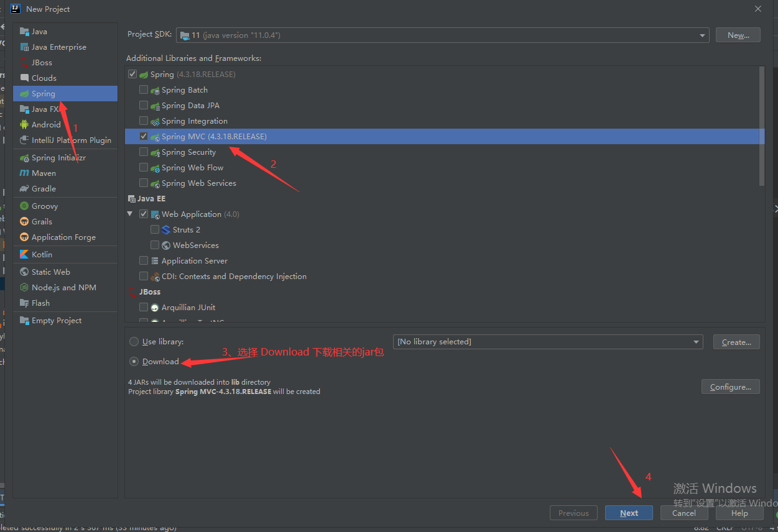Image resolution: width=778 pixels, height=532 pixels.
Task: Select the Groovy icon
Action: point(24,206)
